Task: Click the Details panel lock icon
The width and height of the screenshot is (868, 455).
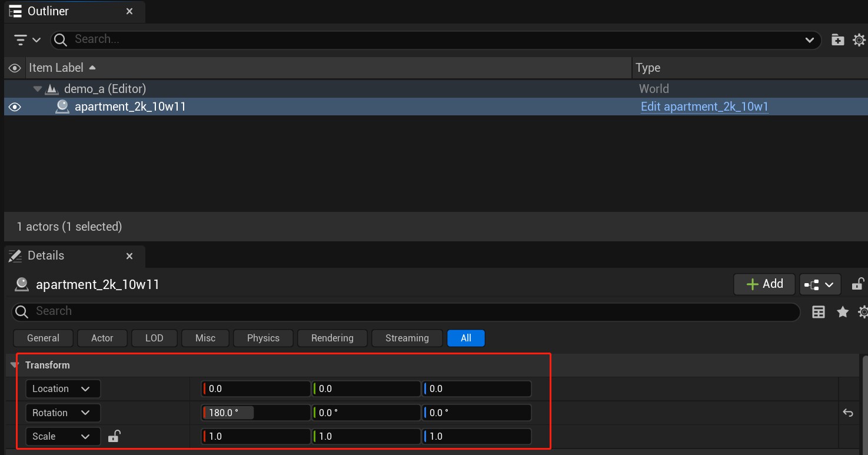Action: (858, 284)
